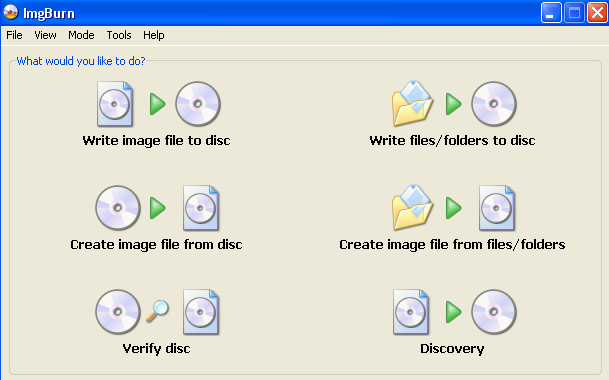
Task: Click the magnifying glass icon in Verify disc
Action: tap(158, 311)
